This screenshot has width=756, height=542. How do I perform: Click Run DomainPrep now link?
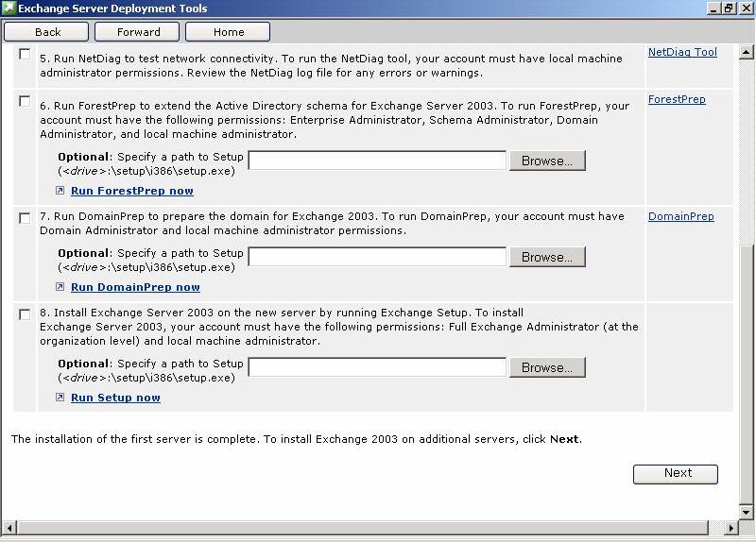pyautogui.click(x=135, y=287)
